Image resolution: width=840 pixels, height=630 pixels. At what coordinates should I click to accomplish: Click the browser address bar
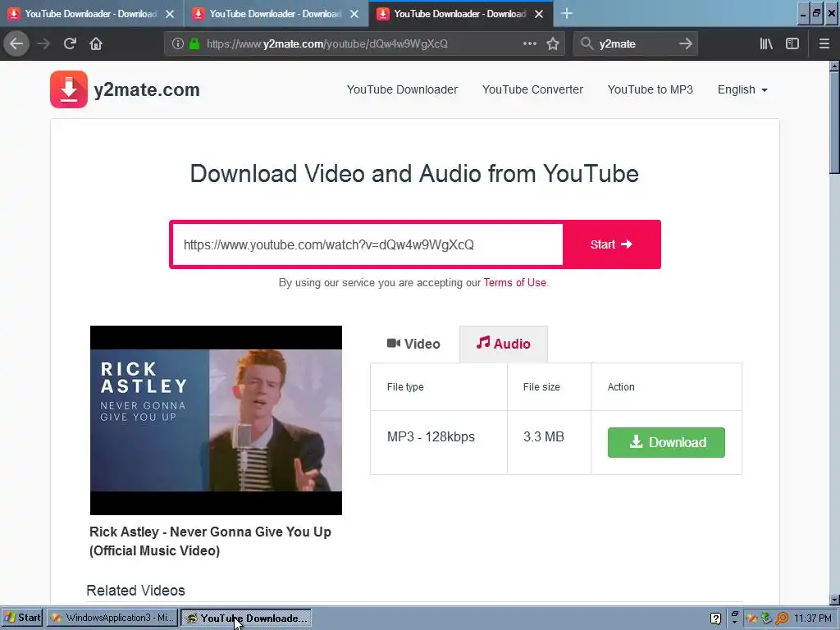(364, 44)
